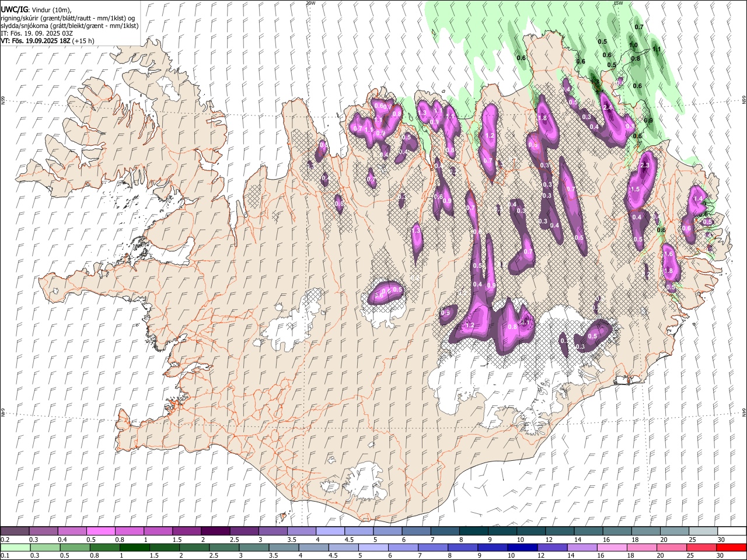Click the '2.1' snowfall value on the map
Viewport: 747px width, 560px height.
pyautogui.click(x=525, y=323)
